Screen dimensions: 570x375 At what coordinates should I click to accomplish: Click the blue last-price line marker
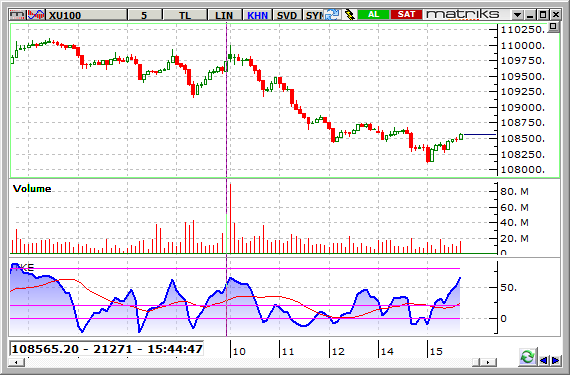480,135
